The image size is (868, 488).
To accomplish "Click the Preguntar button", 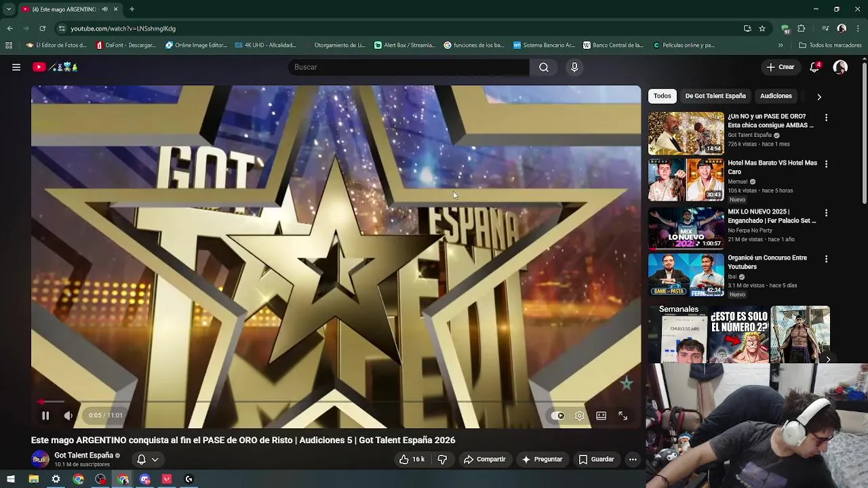I will (542, 459).
